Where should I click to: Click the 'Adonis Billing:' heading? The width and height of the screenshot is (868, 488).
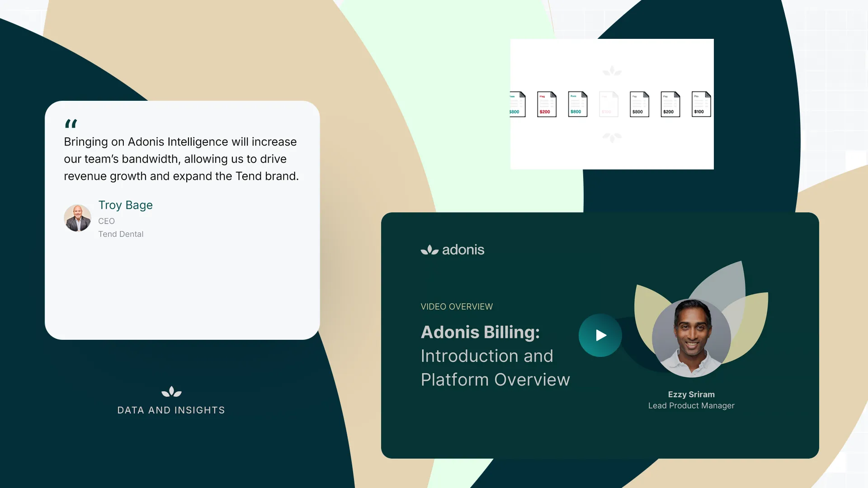pyautogui.click(x=480, y=332)
